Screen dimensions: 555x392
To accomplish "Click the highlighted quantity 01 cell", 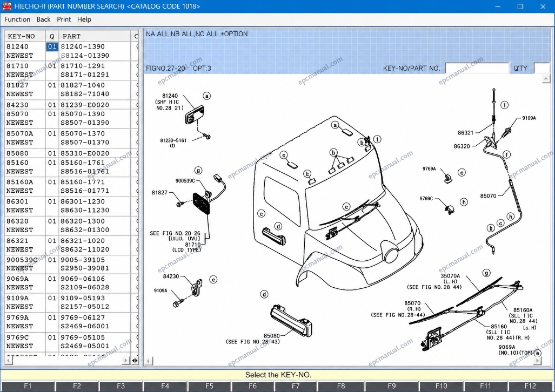I will click(x=52, y=46).
